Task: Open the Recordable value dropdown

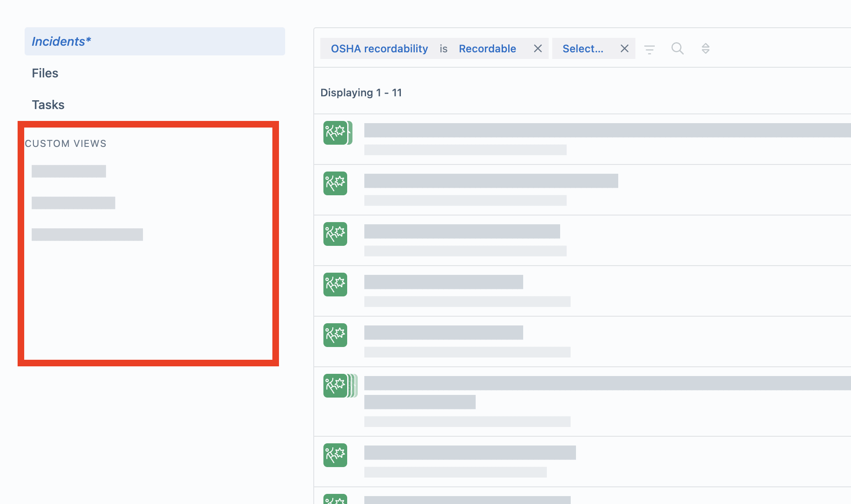Action: (x=487, y=48)
